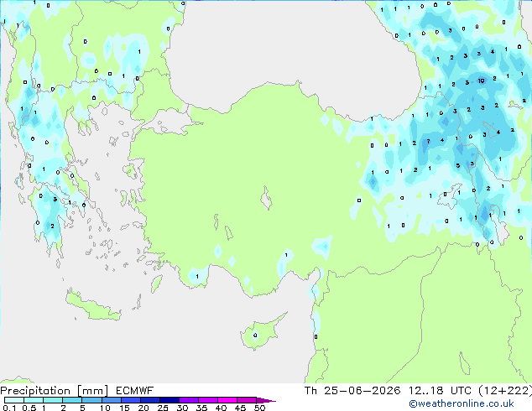Pick the 5–10 mm legend color swatch
The image size is (532, 411).
91,400
